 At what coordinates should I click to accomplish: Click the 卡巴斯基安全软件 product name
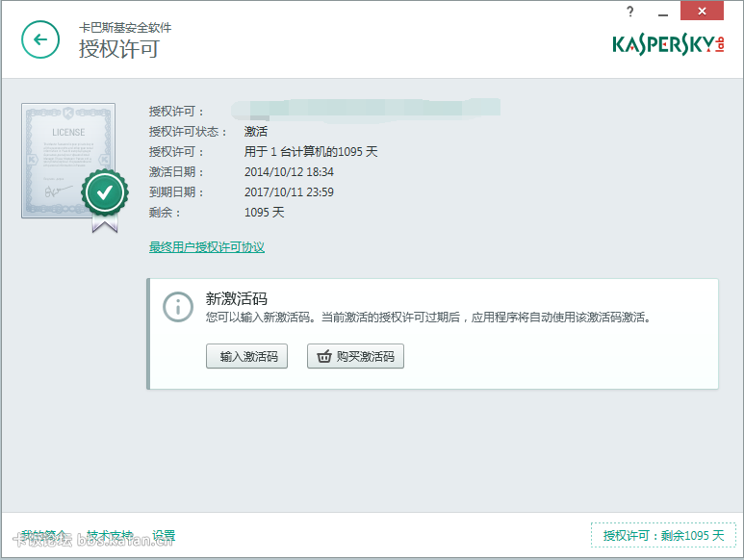(x=125, y=28)
